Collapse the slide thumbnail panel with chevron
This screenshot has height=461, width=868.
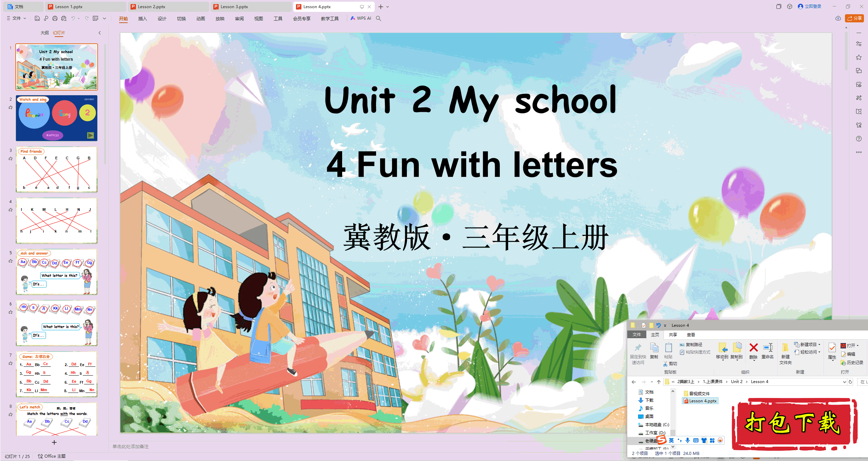100,33
